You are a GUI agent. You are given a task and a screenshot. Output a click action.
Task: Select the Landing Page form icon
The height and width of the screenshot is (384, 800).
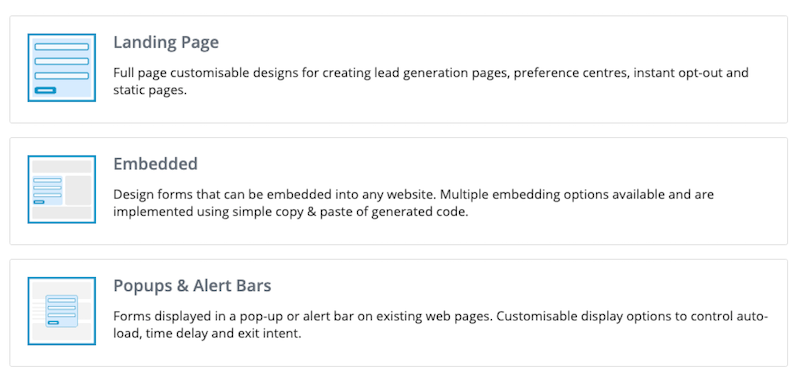click(x=62, y=67)
